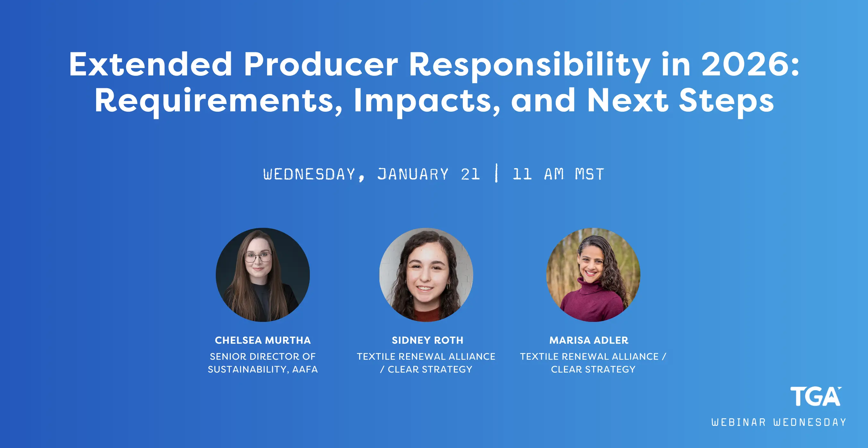868x448 pixels.
Task: Click the TGA logo
Action: click(816, 397)
